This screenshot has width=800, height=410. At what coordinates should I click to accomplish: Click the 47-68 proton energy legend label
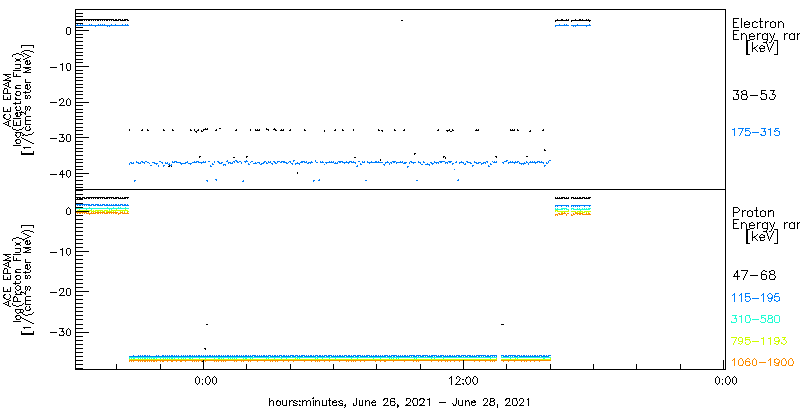[754, 276]
